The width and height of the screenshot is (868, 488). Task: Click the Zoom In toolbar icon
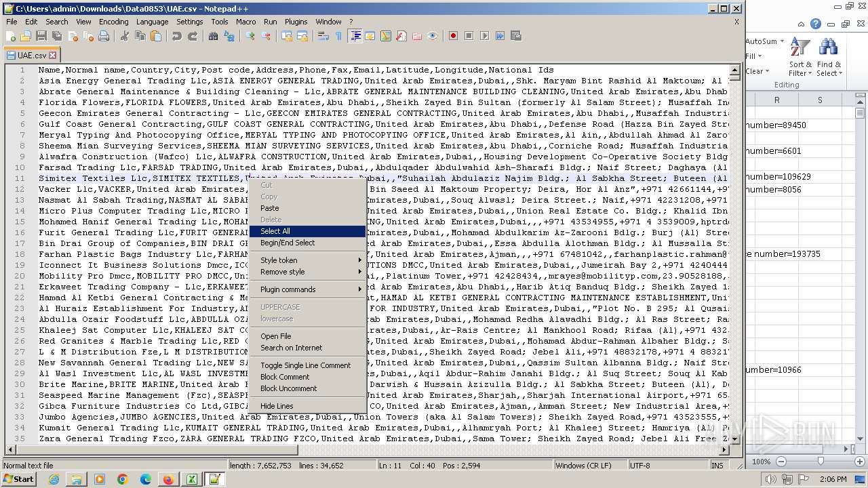(250, 36)
